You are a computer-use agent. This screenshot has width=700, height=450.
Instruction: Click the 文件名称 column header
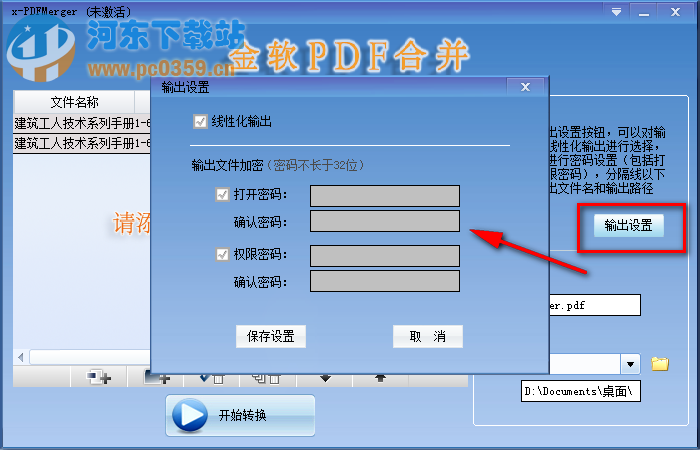pos(75,102)
